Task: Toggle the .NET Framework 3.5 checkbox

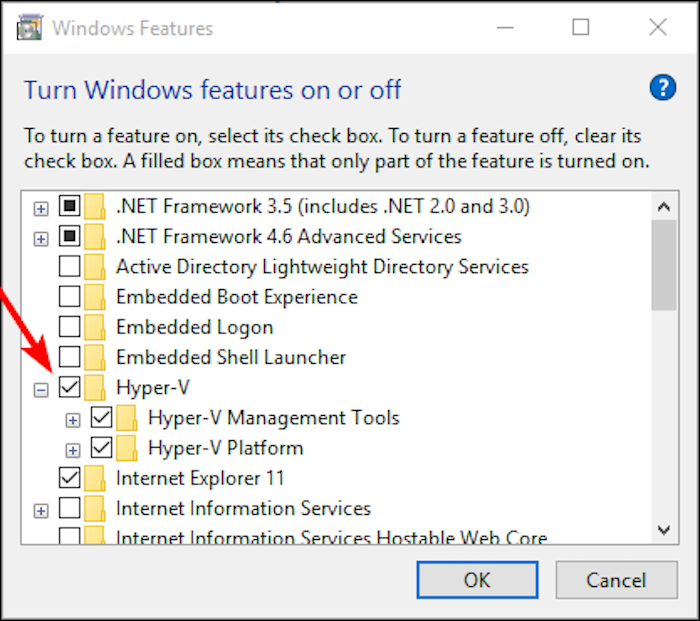Action: (69, 206)
